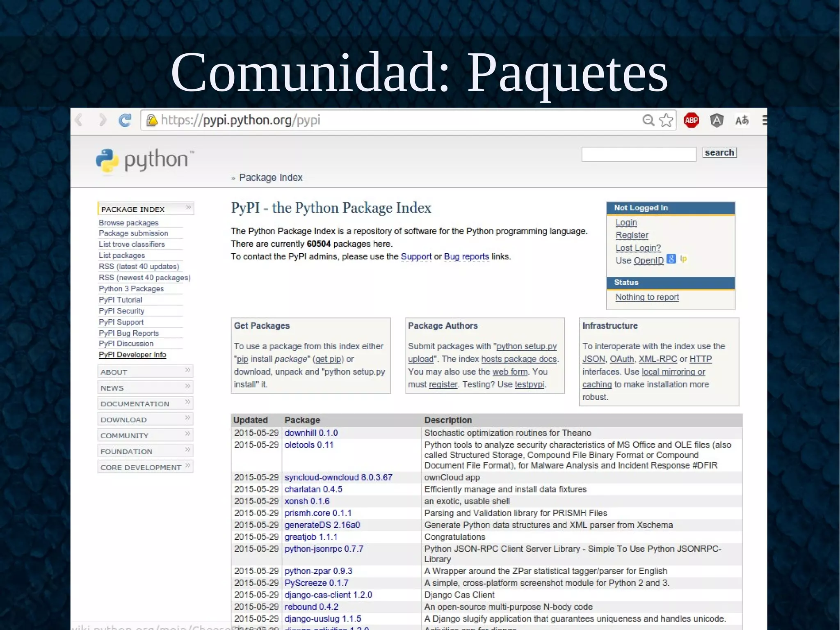
Task: Click the bookmark star icon
Action: pos(666,120)
